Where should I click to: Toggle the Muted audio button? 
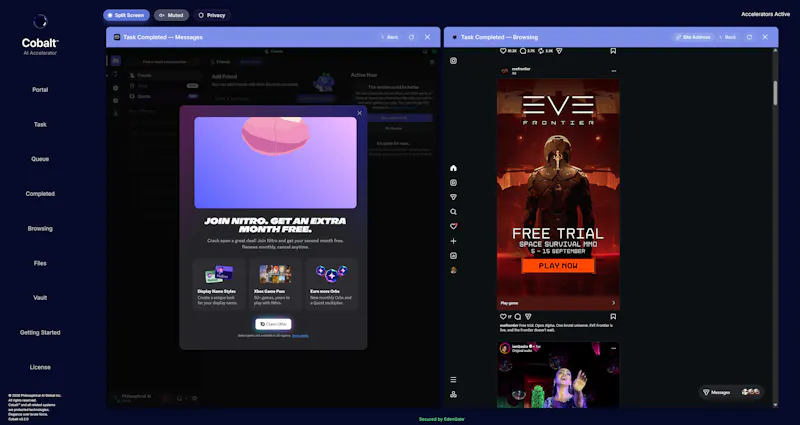tap(171, 15)
